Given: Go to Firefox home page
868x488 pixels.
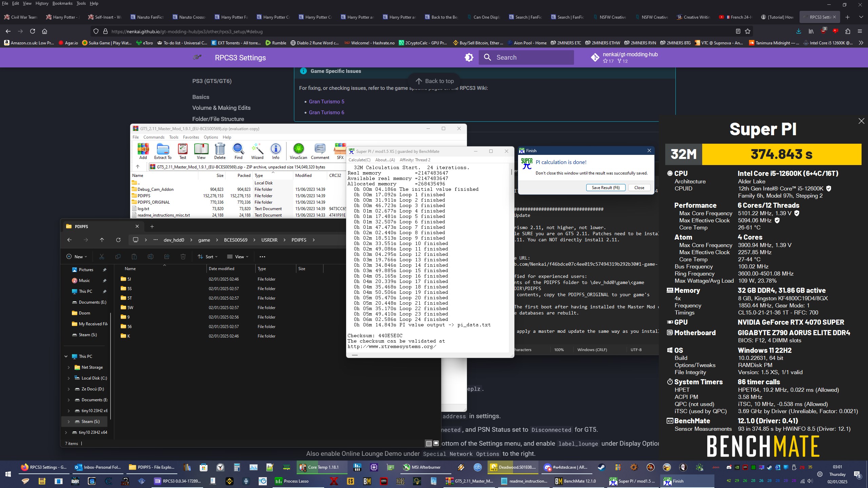Looking at the screenshot, I should [x=44, y=31].
